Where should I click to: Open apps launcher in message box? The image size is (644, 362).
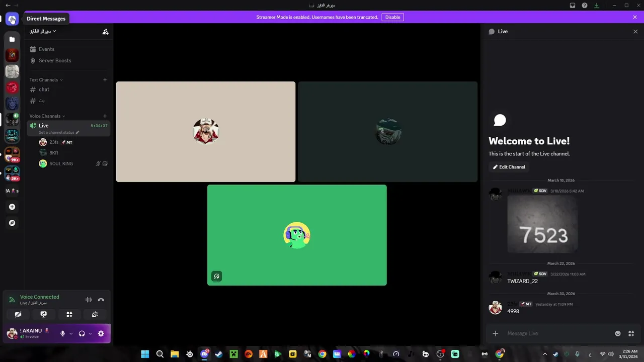(631, 333)
